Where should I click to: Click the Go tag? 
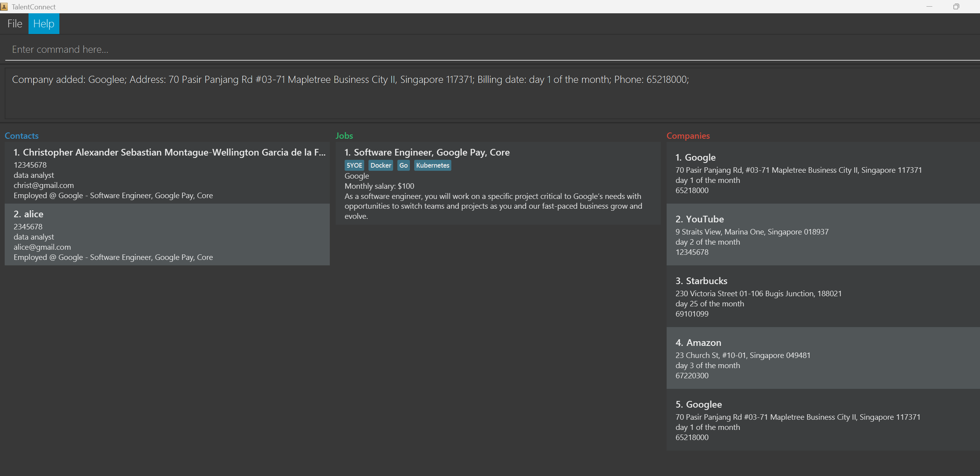click(403, 165)
